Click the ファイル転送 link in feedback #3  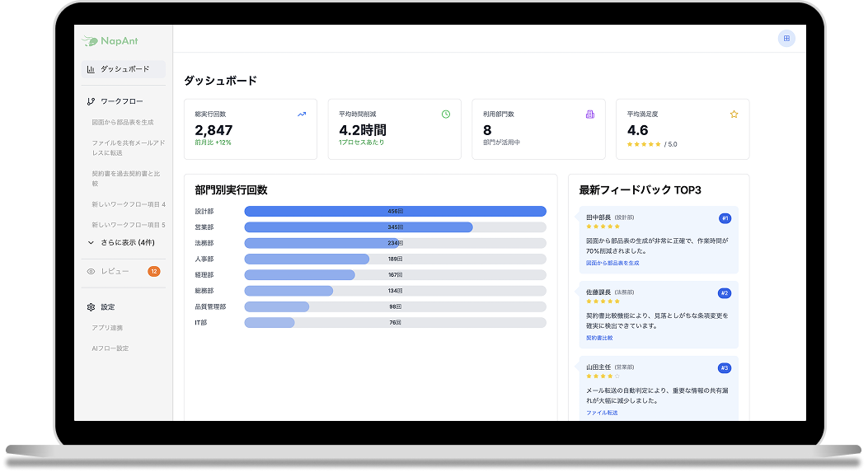pos(601,412)
